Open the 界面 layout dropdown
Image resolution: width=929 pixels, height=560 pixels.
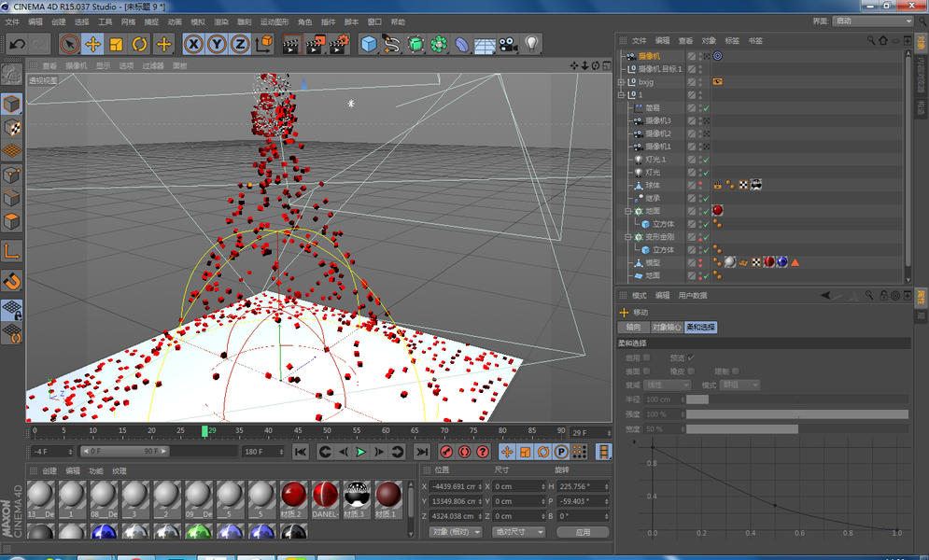point(873,21)
